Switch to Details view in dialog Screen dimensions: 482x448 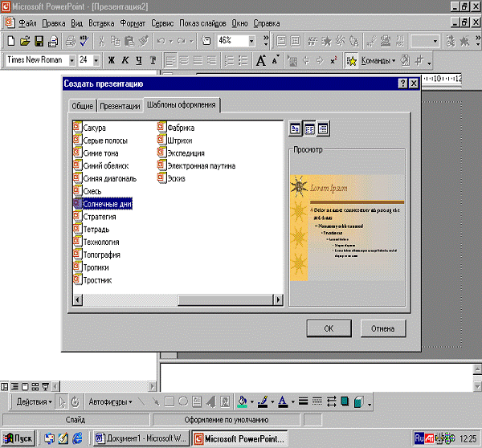[322, 128]
